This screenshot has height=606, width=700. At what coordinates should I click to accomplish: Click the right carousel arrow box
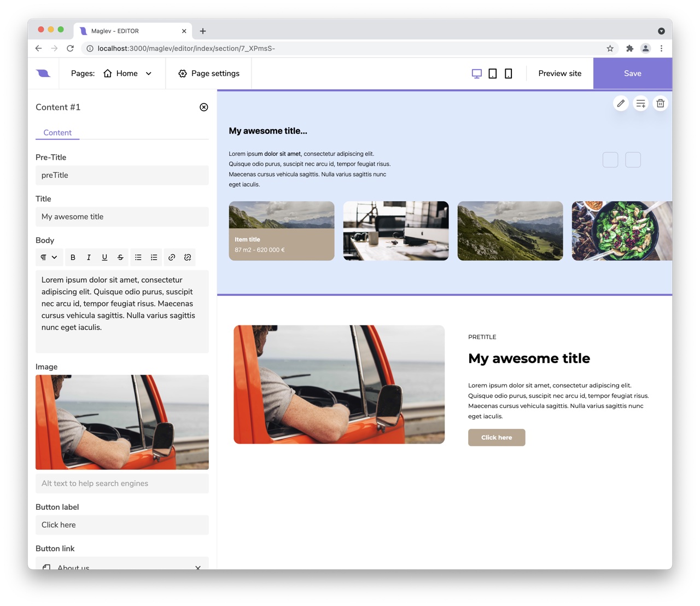point(633,160)
